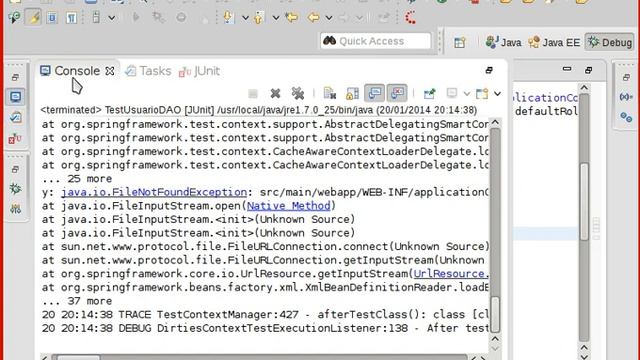The image size is (640, 360).
Task: Toggle Pin Console button
Action: tap(429, 94)
